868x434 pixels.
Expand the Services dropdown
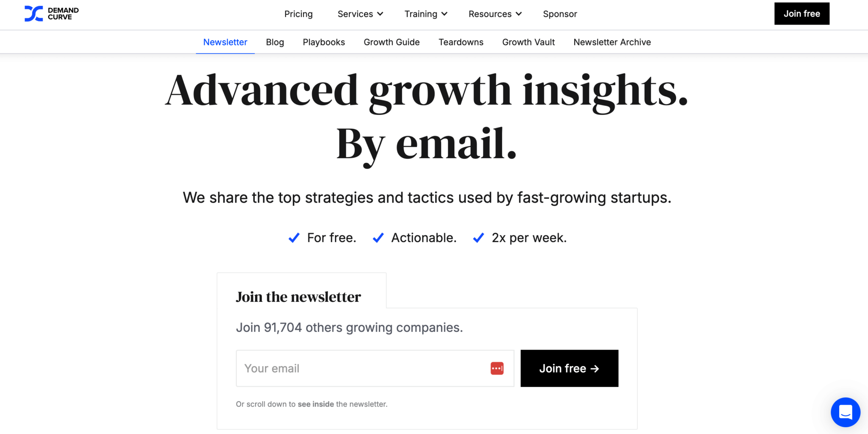coord(360,14)
